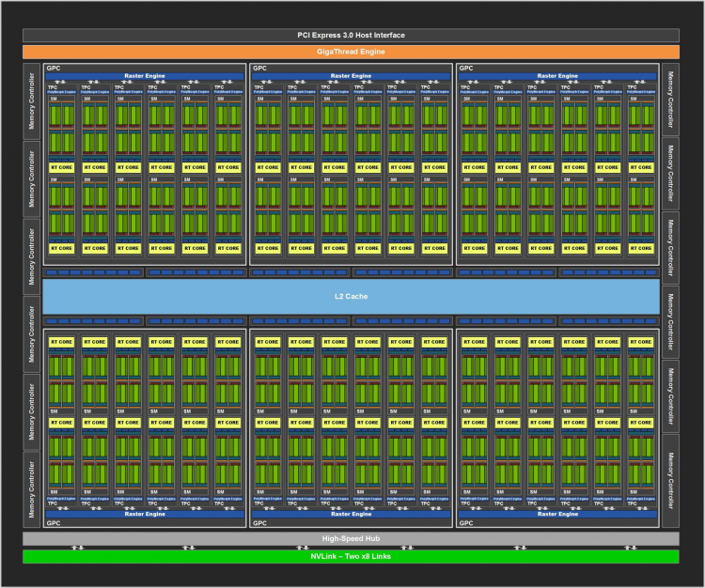Click the lowest Memory Controller on the left edge

pyautogui.click(x=31, y=489)
